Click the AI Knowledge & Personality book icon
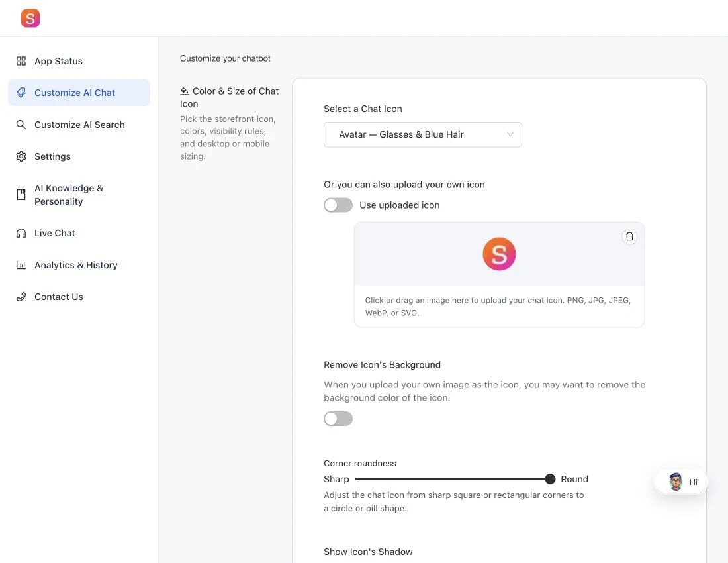Screen dimensions: 728x563 pos(21,195)
